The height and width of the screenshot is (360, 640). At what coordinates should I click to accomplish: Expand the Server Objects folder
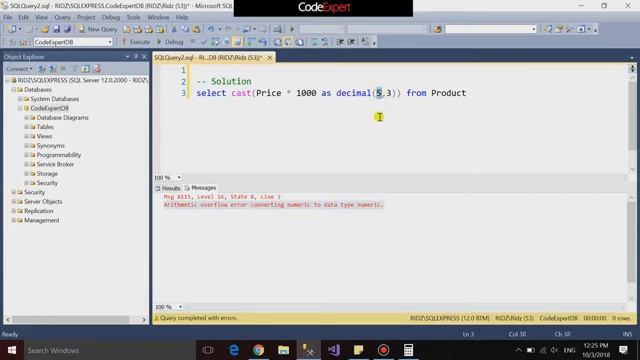[x=13, y=202]
